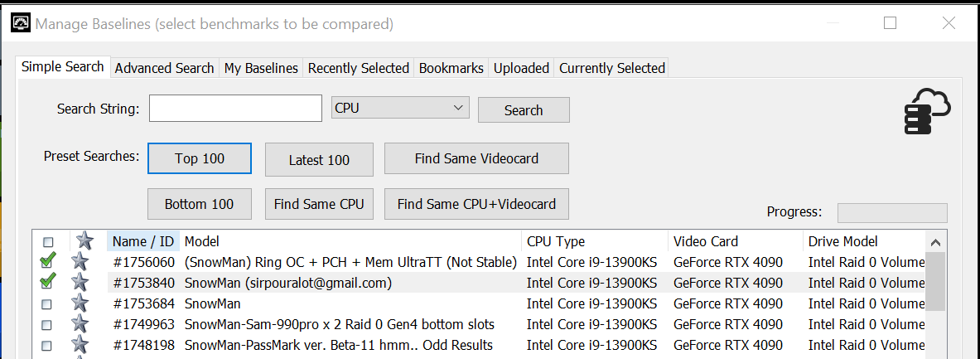Click the cloud server database icon
This screenshot has height=359, width=980.
[x=927, y=111]
